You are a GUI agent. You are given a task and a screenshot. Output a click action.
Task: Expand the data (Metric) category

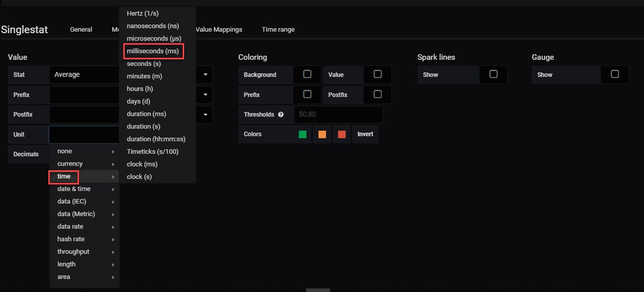[84, 214]
